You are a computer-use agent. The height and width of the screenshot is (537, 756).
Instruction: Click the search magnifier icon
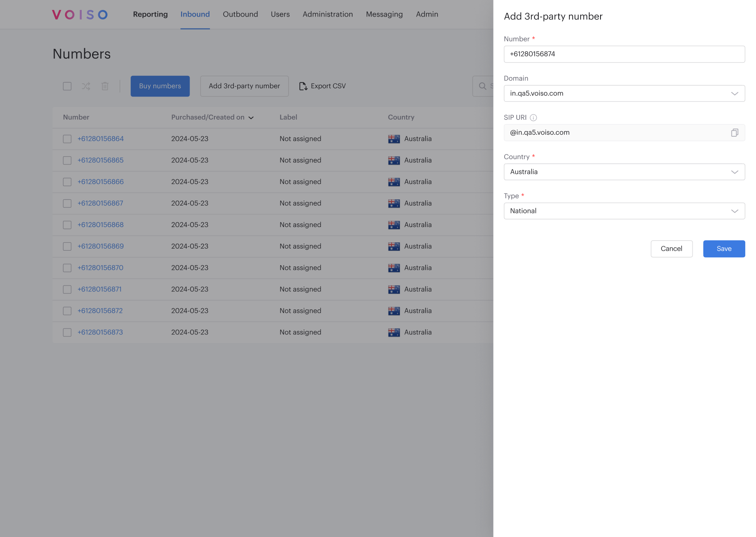pos(482,86)
